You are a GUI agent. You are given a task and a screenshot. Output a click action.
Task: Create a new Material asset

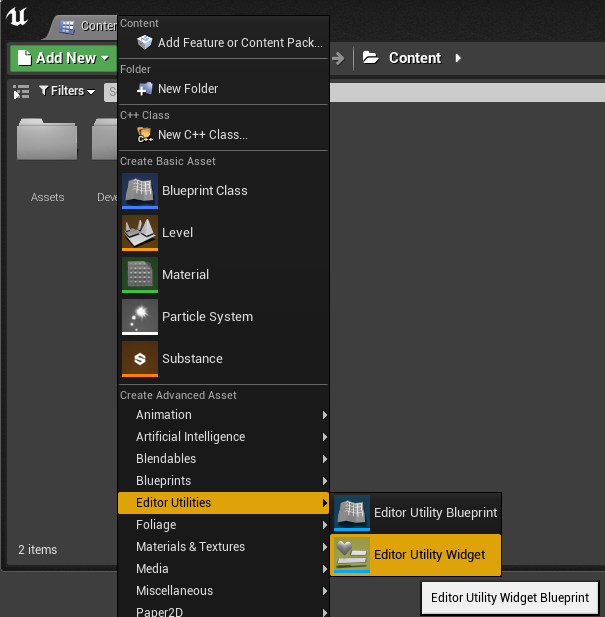coord(223,275)
